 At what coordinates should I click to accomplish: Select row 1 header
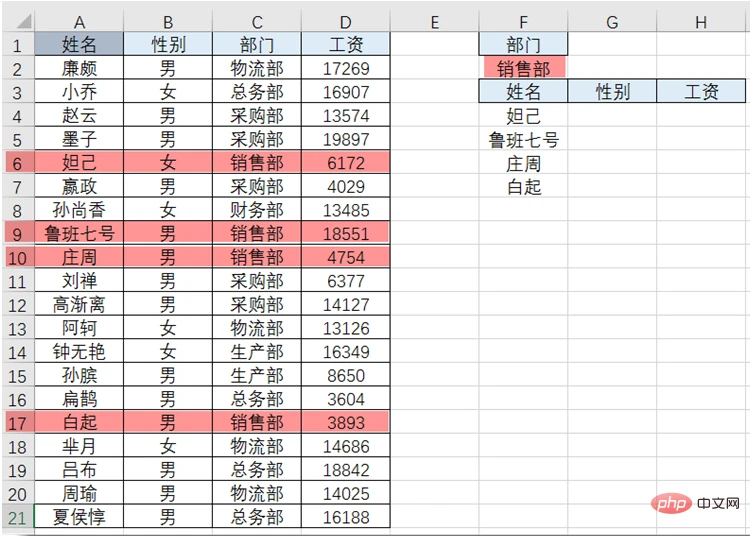tap(18, 44)
